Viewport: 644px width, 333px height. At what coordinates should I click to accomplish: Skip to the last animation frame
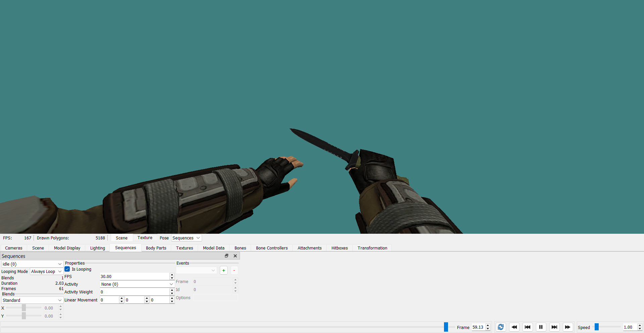[x=554, y=327]
